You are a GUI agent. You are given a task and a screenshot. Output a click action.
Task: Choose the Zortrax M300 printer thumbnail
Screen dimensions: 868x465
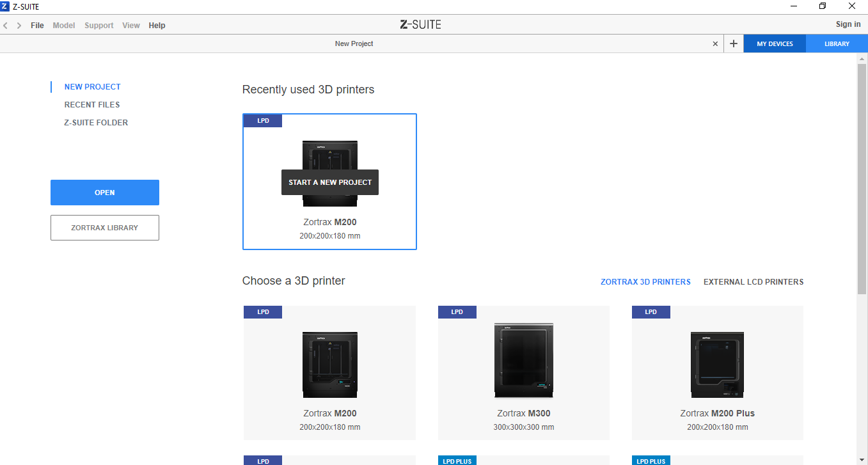[x=524, y=360]
